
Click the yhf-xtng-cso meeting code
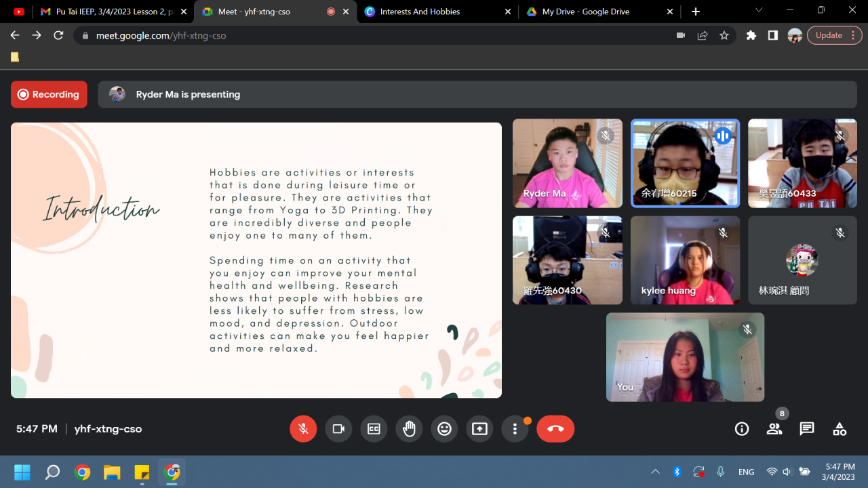tap(108, 429)
